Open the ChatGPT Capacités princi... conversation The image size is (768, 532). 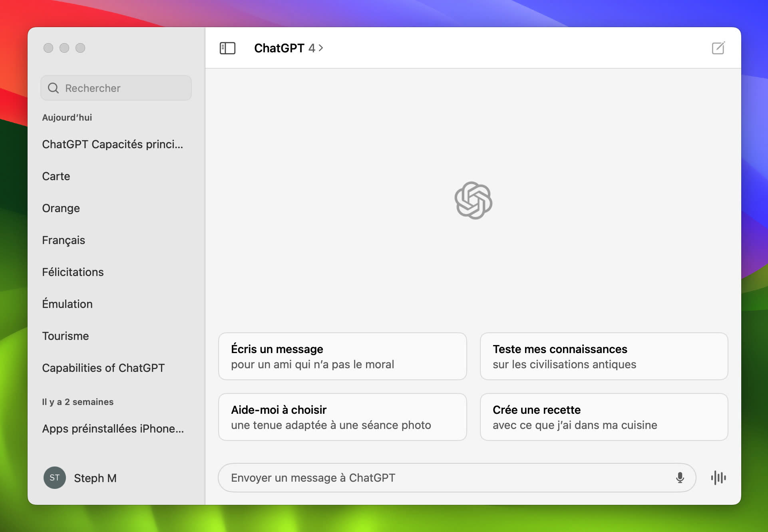(113, 144)
